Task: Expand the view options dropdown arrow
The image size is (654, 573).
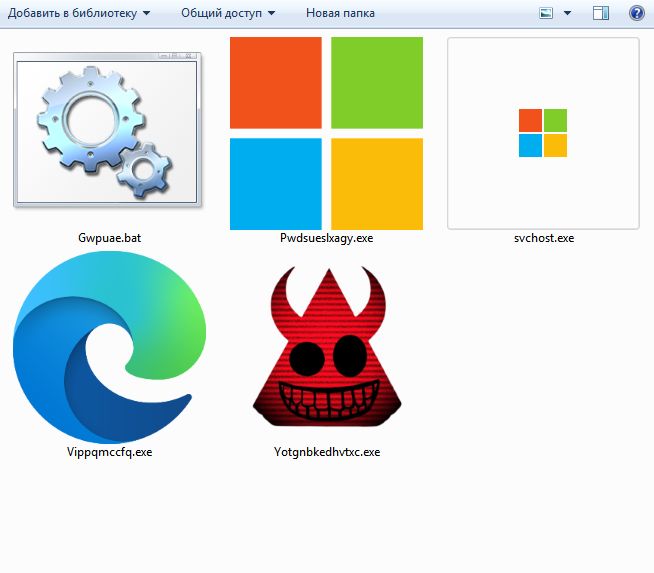Action: [x=567, y=13]
